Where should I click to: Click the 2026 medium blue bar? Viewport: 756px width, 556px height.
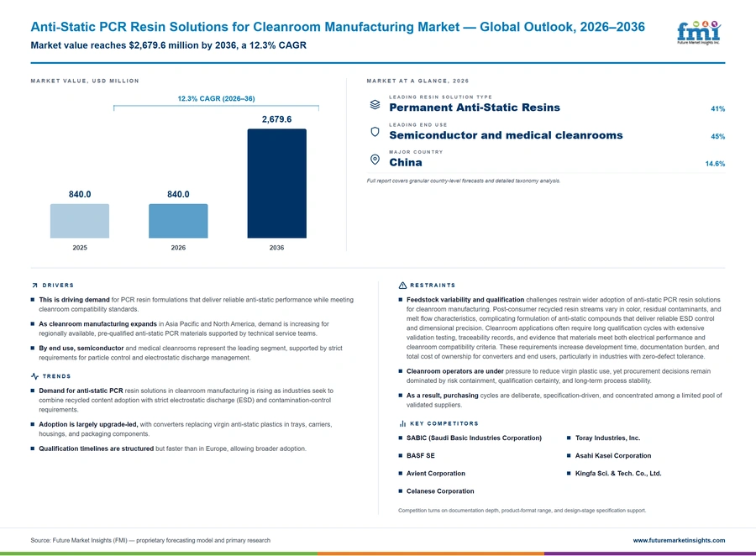click(x=178, y=221)
